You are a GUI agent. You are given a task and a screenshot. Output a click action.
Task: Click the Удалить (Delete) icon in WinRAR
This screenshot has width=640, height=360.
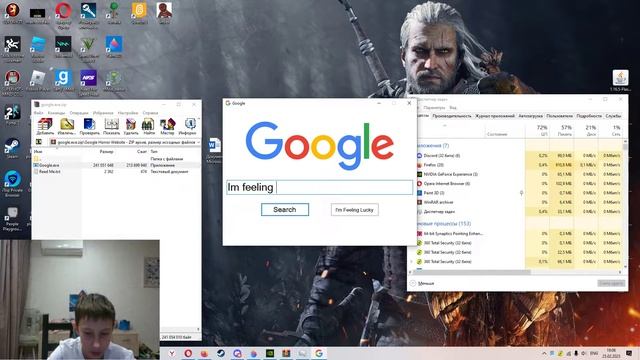coord(131,126)
